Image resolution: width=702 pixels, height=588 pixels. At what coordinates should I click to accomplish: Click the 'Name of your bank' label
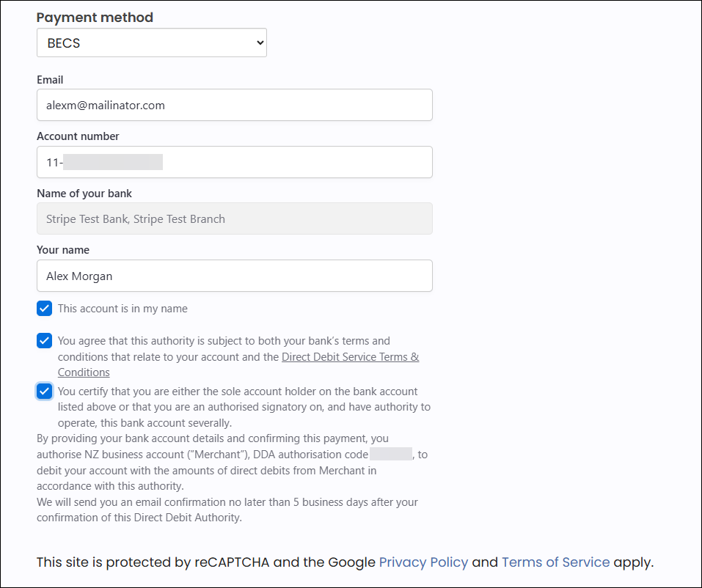click(84, 194)
